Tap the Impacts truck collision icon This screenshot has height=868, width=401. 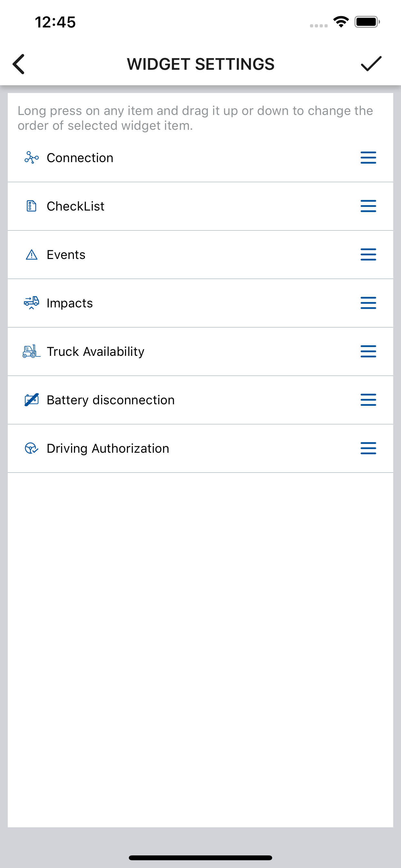(x=31, y=303)
